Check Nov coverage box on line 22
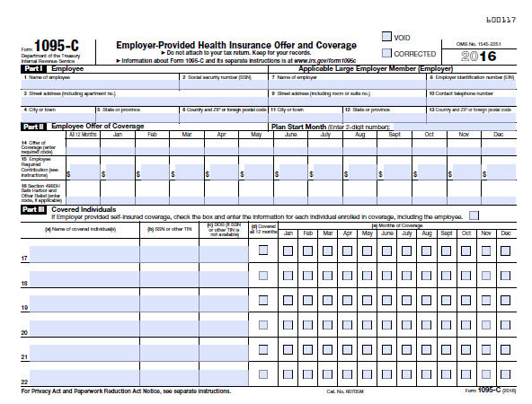This screenshot has width=532, height=404. [486, 374]
